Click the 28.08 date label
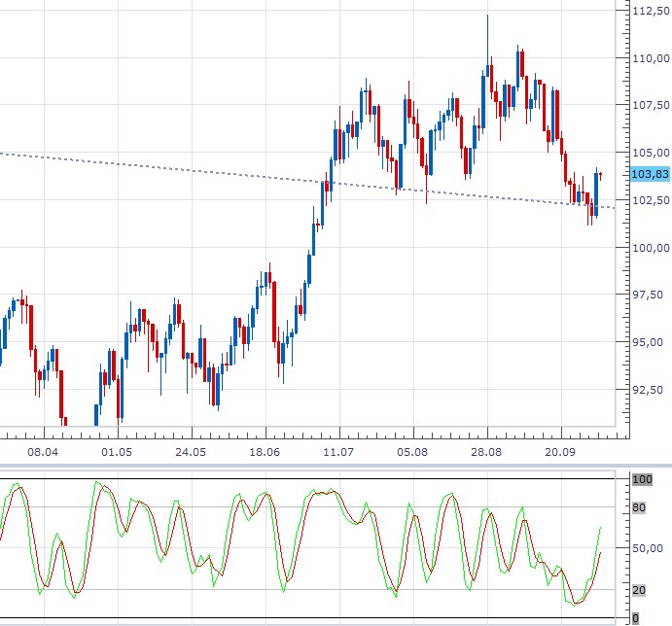The width and height of the screenshot is (672, 626). 486,452
